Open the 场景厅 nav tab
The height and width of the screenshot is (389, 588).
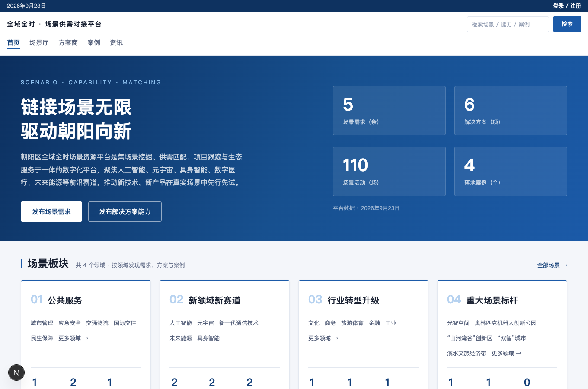click(x=39, y=43)
